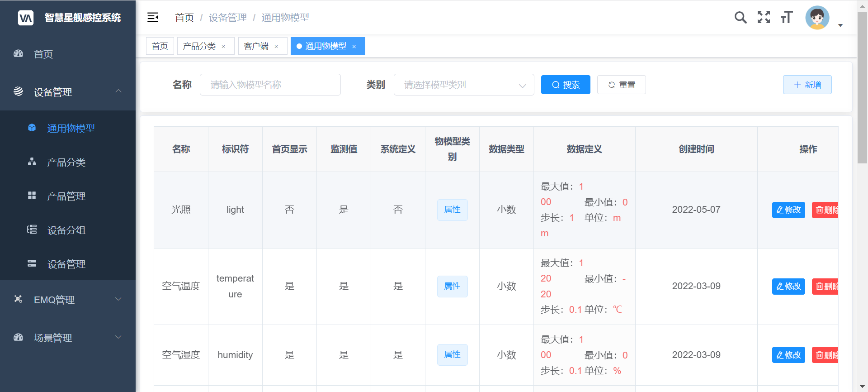Click the user avatar picture
868x392 pixels.
point(817,18)
